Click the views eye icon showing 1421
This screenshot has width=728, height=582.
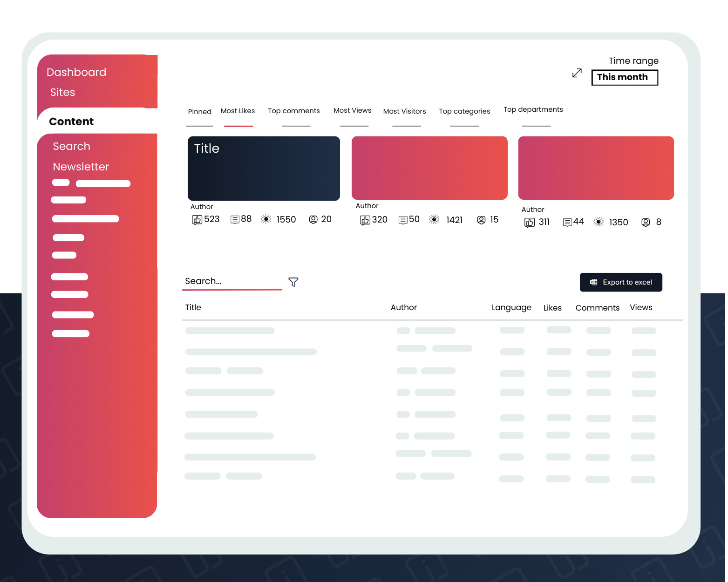(x=434, y=220)
